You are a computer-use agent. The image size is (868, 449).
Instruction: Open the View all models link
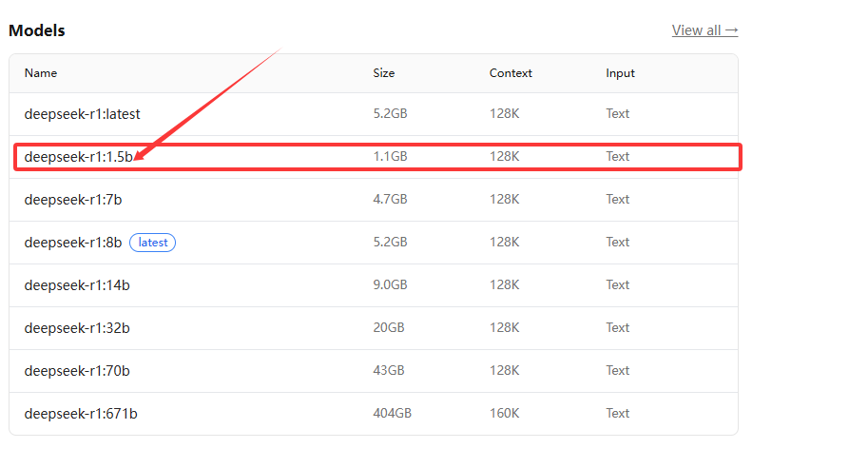pos(704,30)
